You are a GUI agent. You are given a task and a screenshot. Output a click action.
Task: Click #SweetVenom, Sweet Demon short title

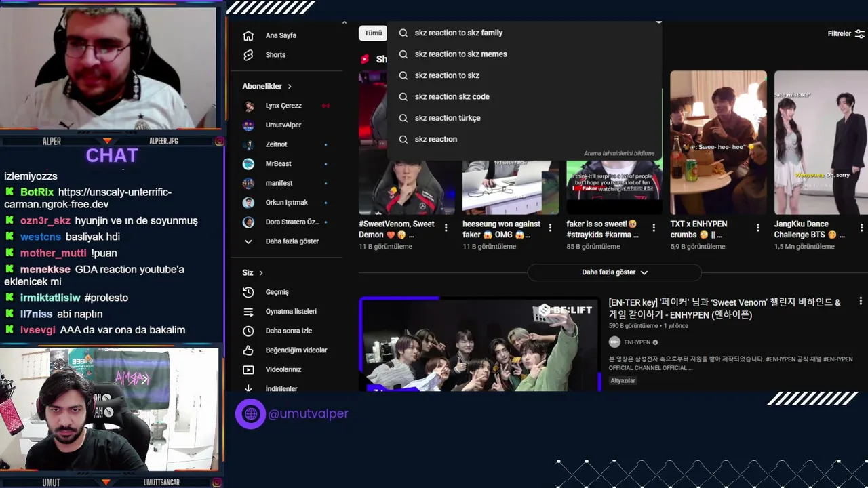click(397, 229)
